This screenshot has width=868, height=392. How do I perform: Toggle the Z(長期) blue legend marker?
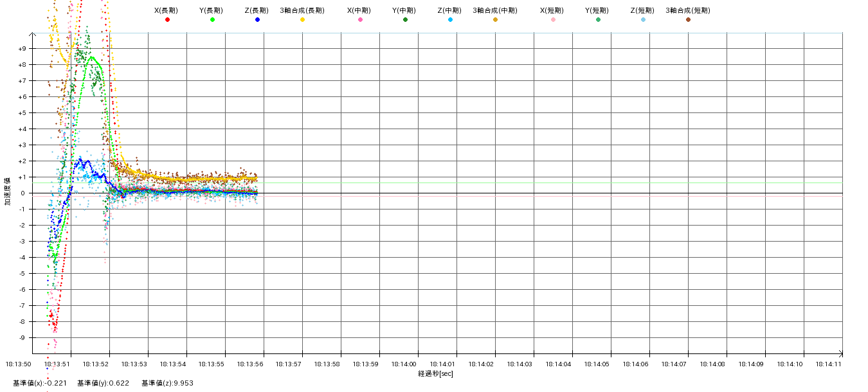pyautogui.click(x=257, y=20)
